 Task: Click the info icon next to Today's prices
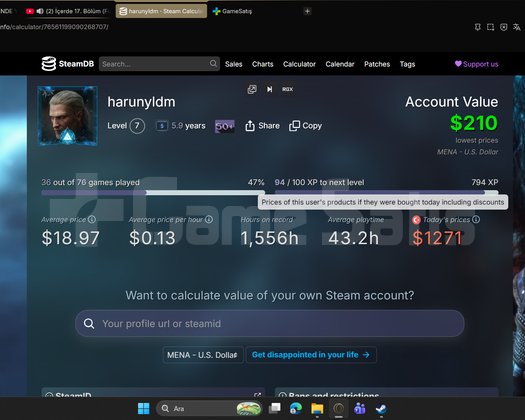476,219
